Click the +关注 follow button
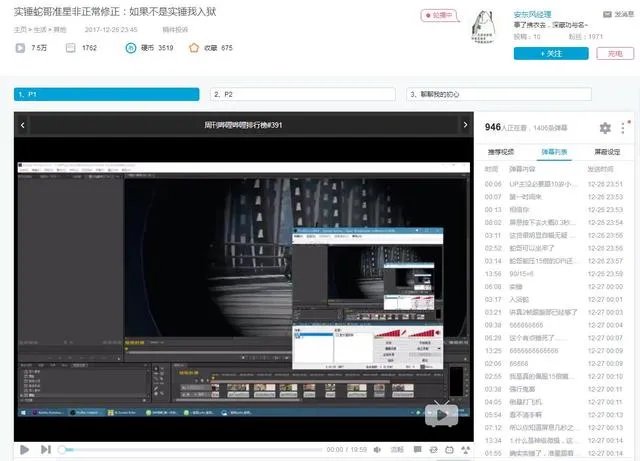Screen dimensions: 640x461 551,53
